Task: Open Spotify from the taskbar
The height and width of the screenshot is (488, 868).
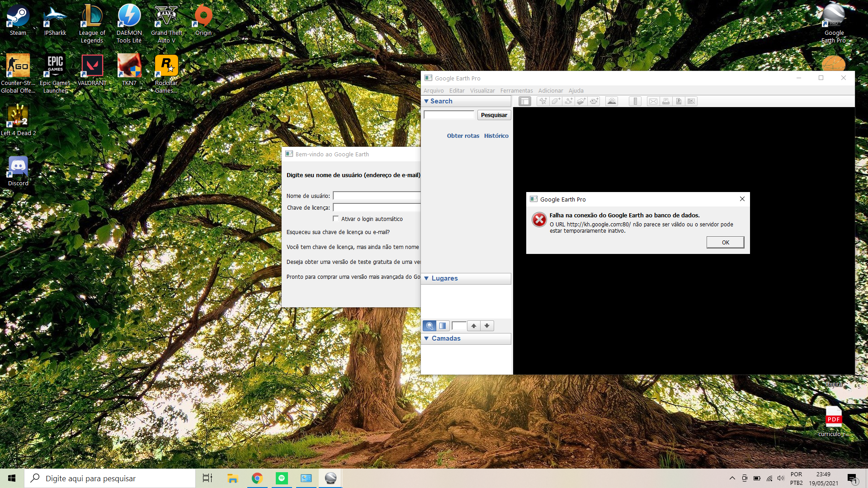Action: 282,478
